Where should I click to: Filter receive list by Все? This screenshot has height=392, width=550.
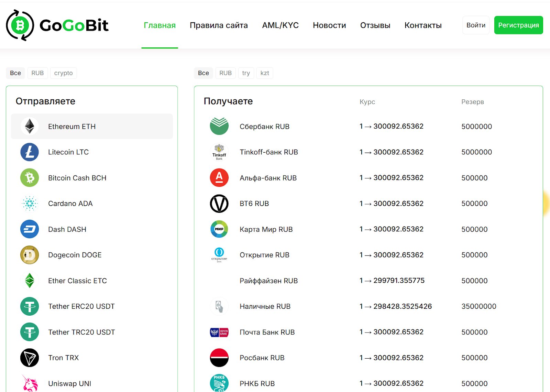[x=203, y=73]
